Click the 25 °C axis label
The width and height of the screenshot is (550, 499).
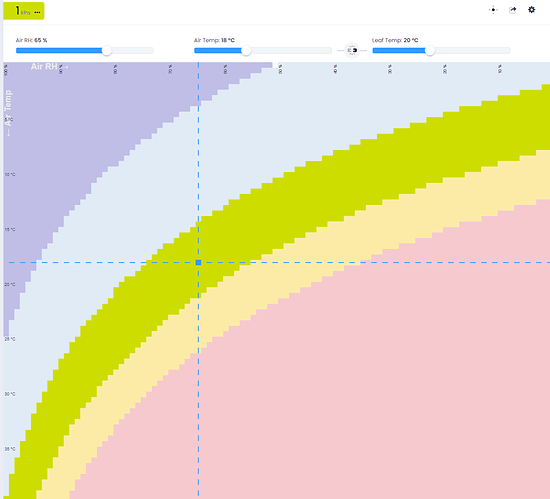(x=10, y=339)
